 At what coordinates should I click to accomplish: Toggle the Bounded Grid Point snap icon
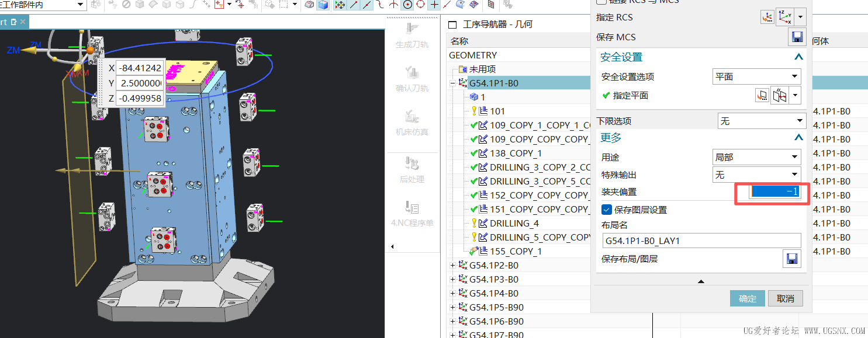tap(474, 5)
